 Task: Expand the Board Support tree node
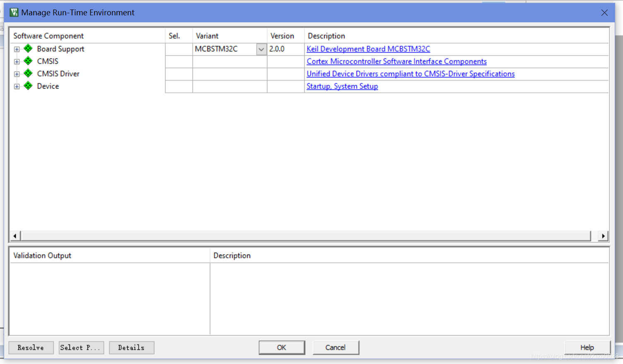coord(17,49)
